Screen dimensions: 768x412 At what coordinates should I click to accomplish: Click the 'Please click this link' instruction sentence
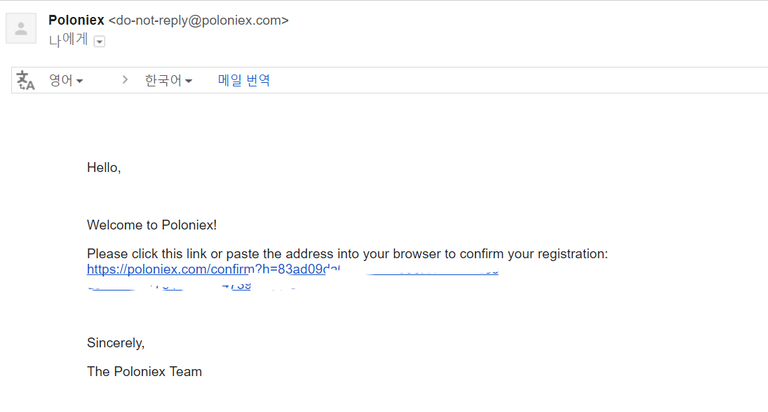coord(347,254)
